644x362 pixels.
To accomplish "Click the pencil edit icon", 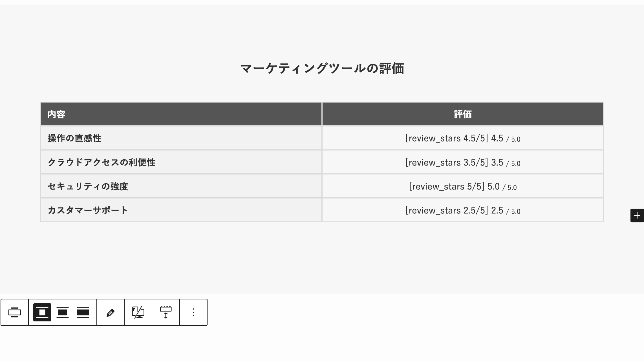I will point(111,312).
